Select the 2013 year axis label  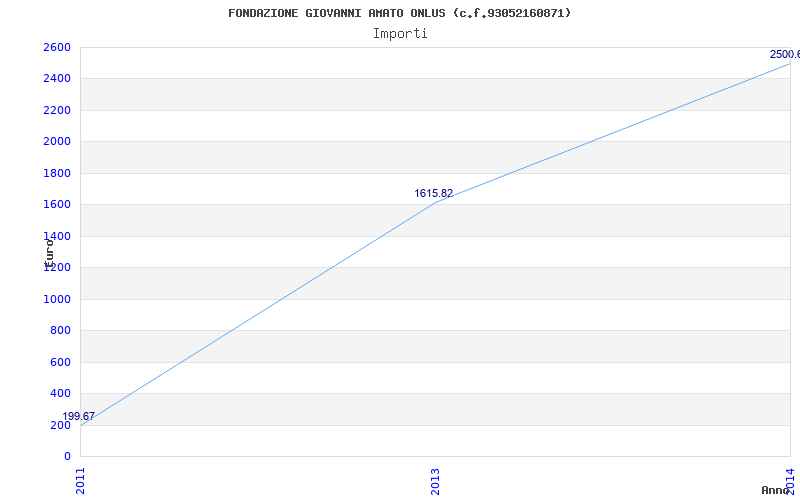435,481
